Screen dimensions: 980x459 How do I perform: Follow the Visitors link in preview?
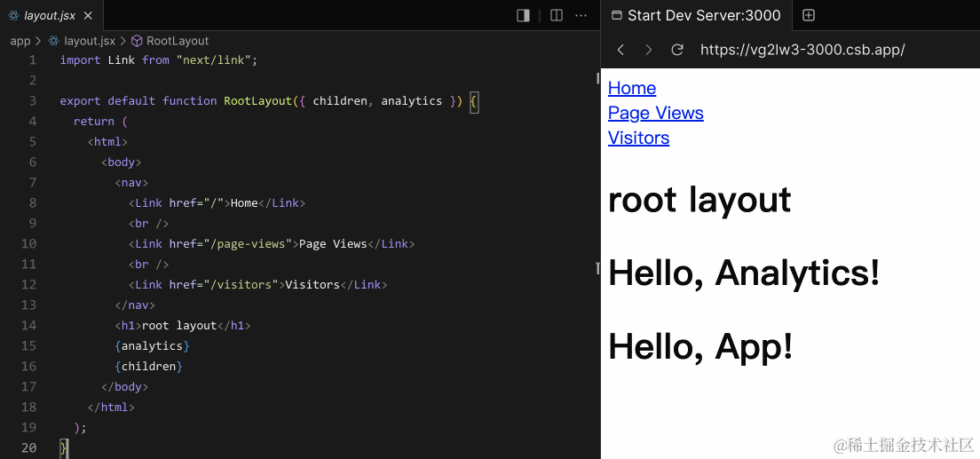[x=638, y=138]
